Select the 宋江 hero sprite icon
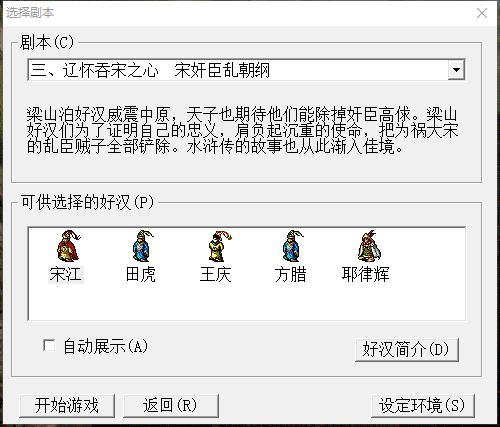Viewport: 500px width, 427px height. pyautogui.click(x=68, y=246)
